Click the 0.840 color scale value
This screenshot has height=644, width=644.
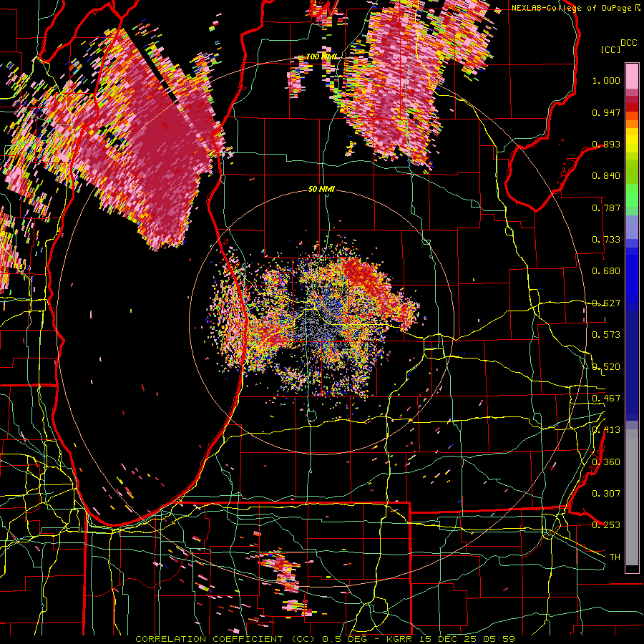tap(606, 176)
